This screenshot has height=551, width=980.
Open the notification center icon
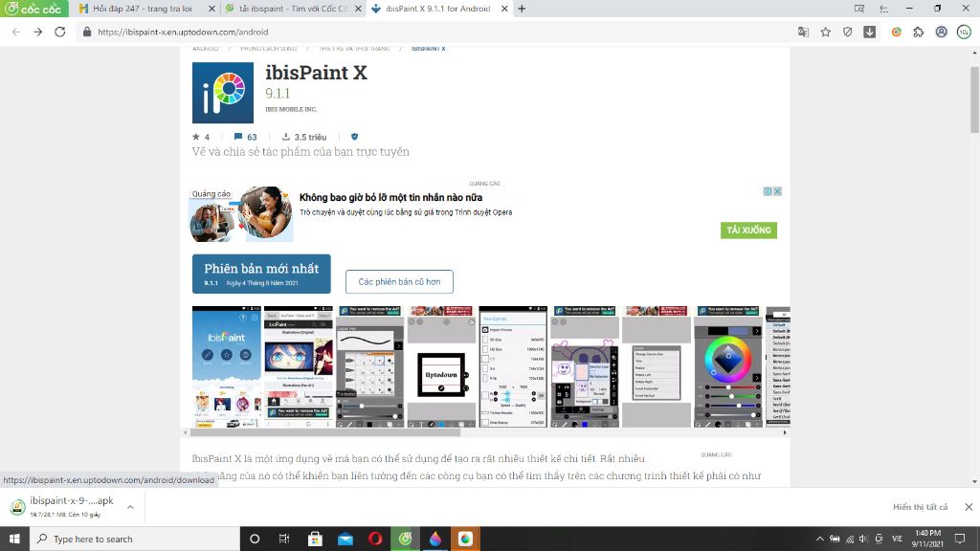tap(960, 539)
